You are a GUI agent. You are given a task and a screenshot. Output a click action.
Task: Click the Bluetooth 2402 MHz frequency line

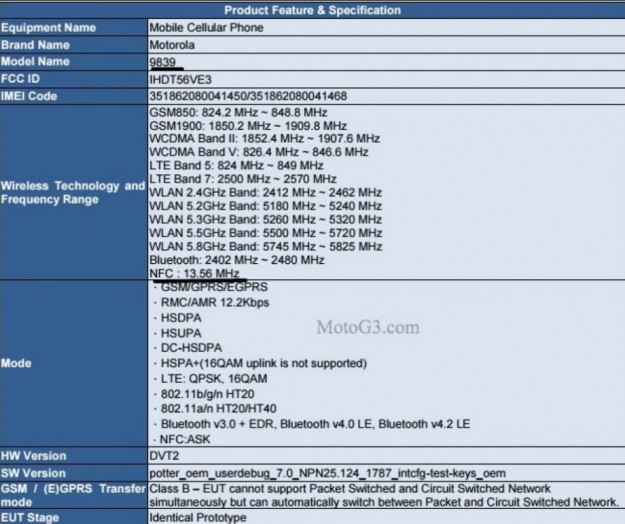click(x=236, y=260)
